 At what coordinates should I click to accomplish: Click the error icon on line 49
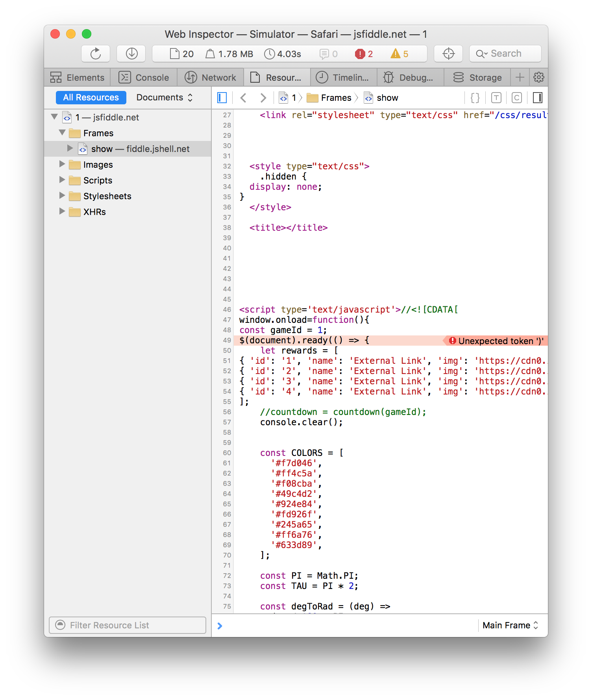(x=453, y=341)
